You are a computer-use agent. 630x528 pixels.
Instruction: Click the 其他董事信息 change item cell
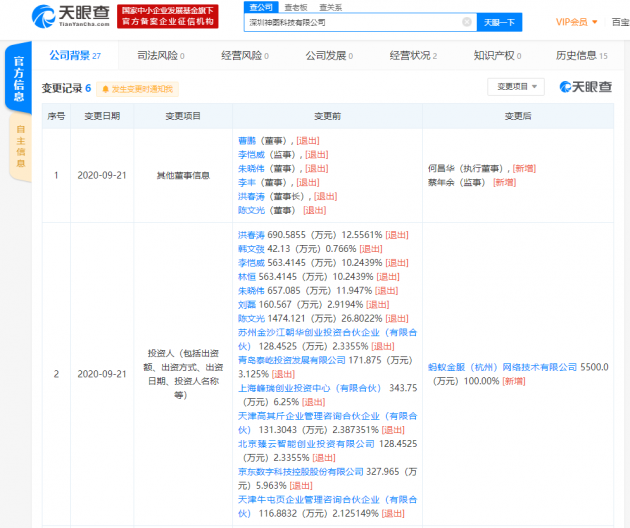click(x=183, y=175)
